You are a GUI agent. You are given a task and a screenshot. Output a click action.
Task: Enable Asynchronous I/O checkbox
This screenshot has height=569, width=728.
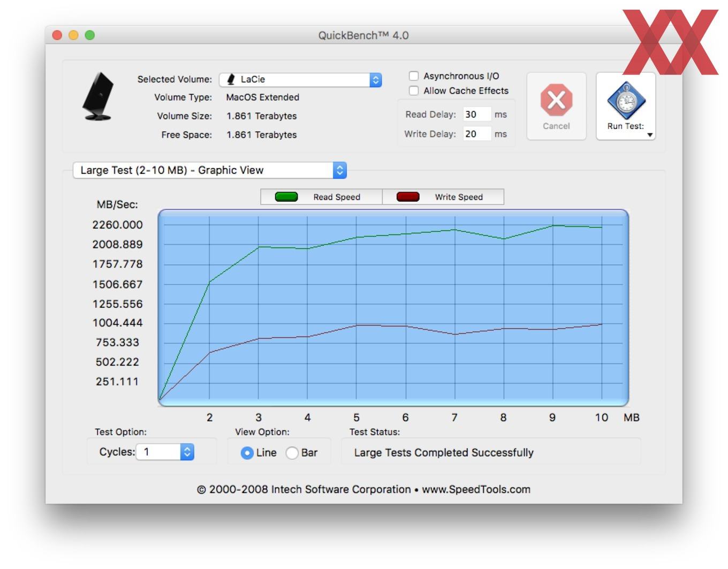414,76
